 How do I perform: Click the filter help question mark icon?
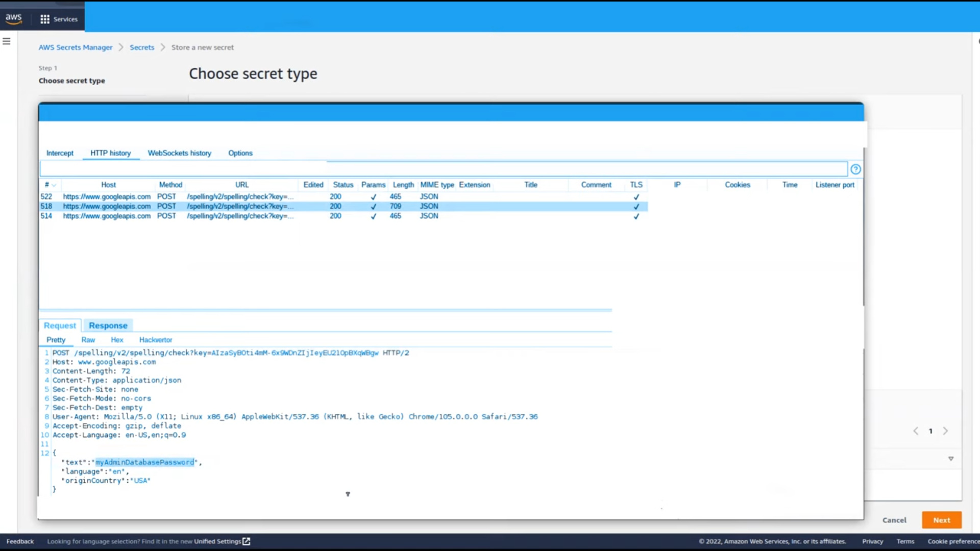856,169
